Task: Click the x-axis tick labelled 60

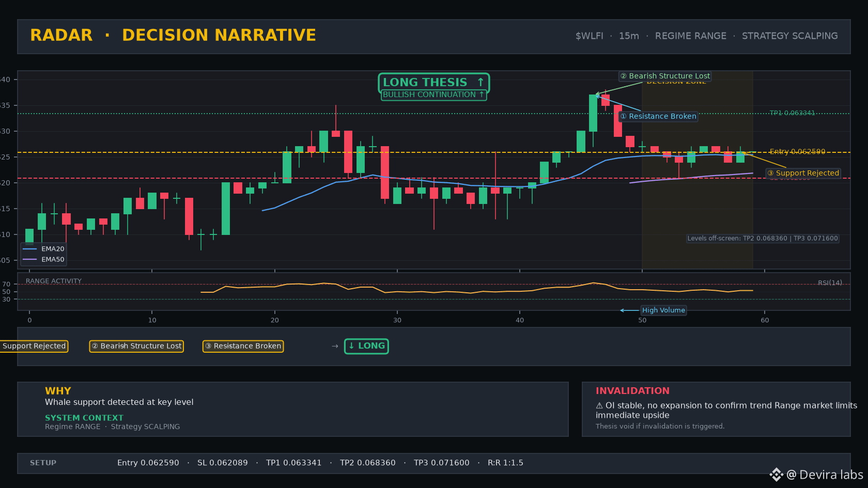Action: [765, 320]
